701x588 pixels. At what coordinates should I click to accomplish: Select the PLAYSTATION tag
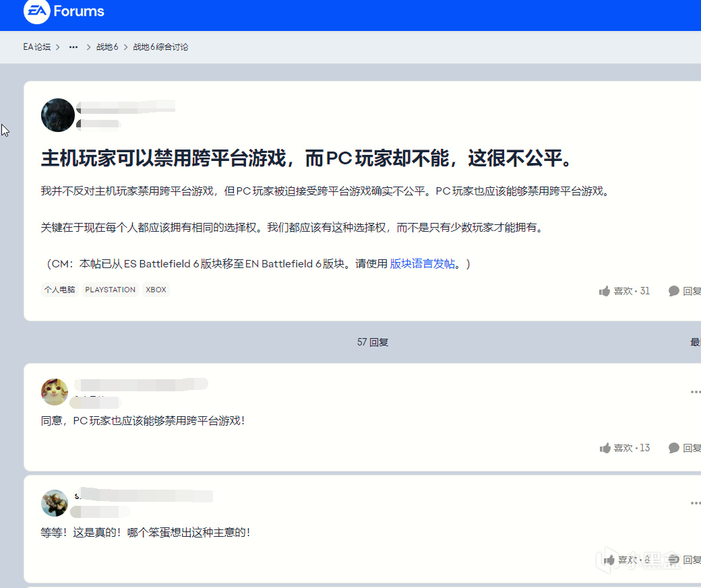(x=110, y=290)
